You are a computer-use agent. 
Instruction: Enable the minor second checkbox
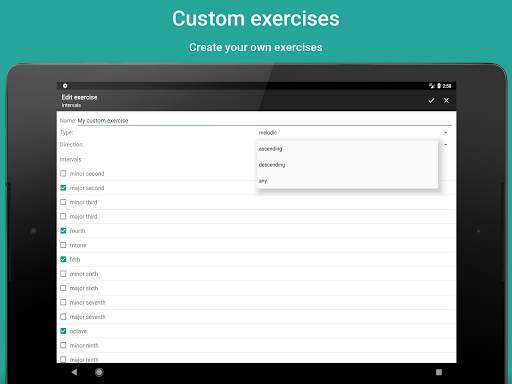[63, 173]
